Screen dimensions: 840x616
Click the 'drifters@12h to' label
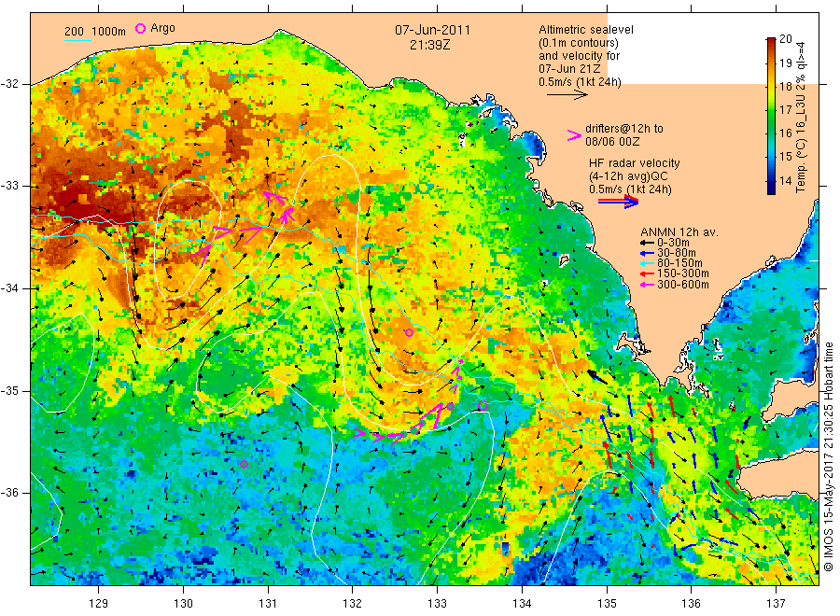click(x=624, y=129)
